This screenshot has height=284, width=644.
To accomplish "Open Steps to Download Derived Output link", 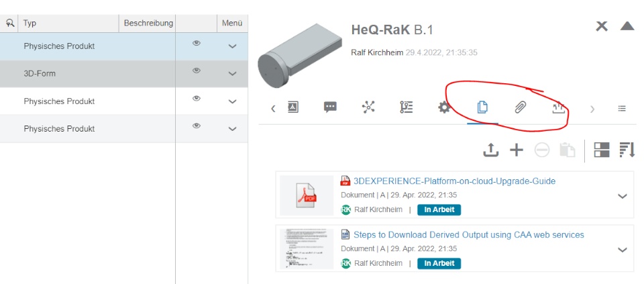I will click(x=468, y=235).
